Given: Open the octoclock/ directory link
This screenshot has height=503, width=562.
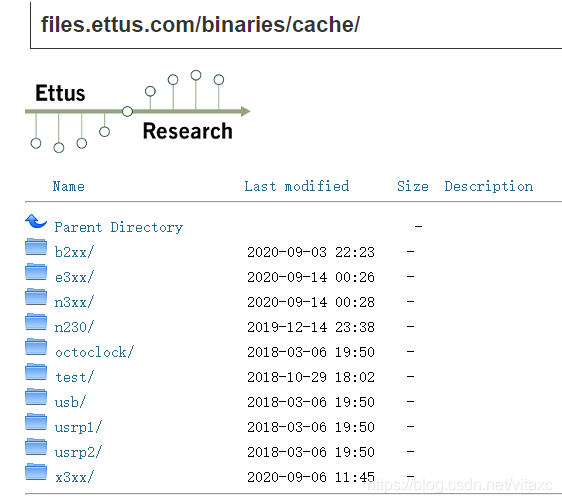Looking at the screenshot, I should pos(95,352).
